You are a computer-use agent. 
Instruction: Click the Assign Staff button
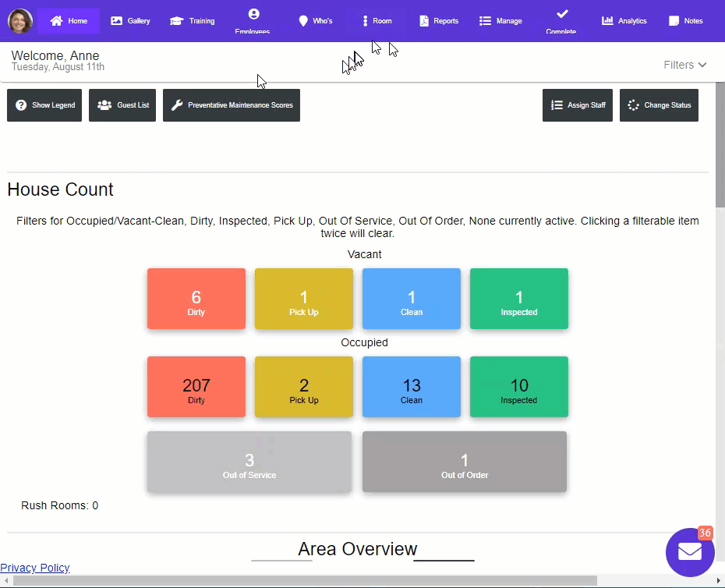pyautogui.click(x=578, y=105)
